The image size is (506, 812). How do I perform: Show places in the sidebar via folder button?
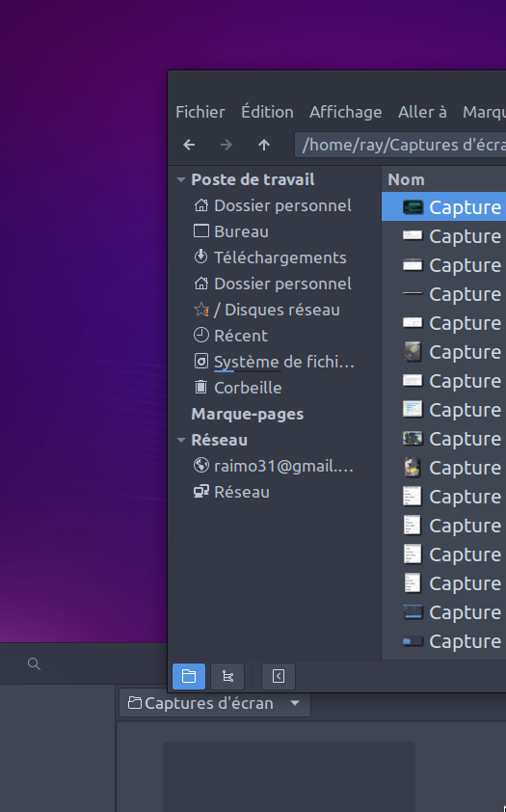coord(189,676)
